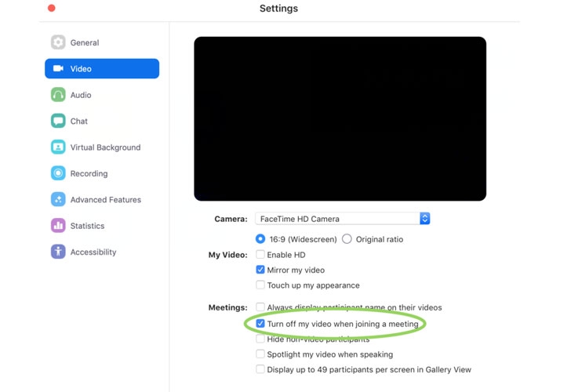The height and width of the screenshot is (392, 571).
Task: Enable HD video checkbox
Action: (x=260, y=255)
